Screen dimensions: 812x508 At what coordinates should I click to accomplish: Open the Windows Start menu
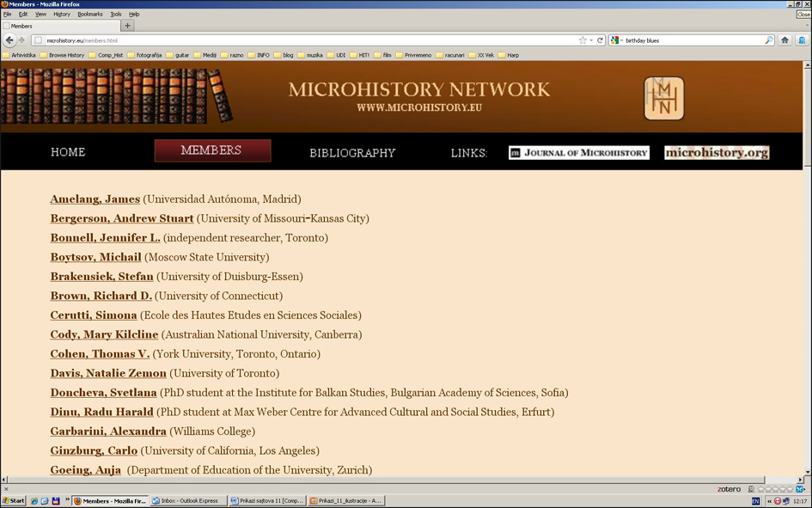pos(14,500)
